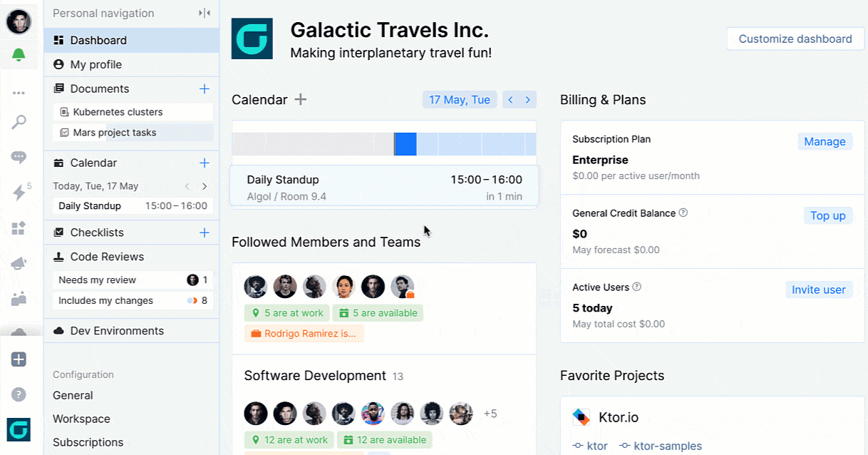Open the notifications bell icon
This screenshot has height=455, width=868.
(19, 56)
